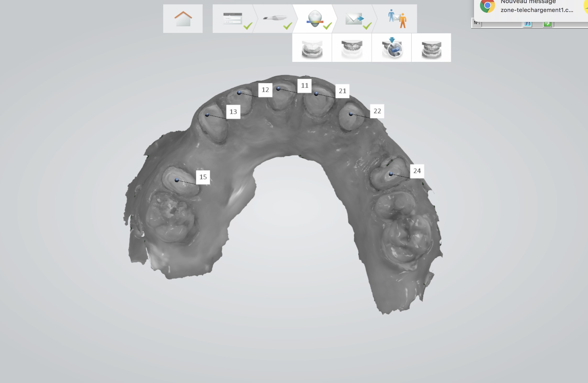This screenshot has width=588, height=383.
Task: Show both jaws in occlusion view
Action: [x=431, y=48]
